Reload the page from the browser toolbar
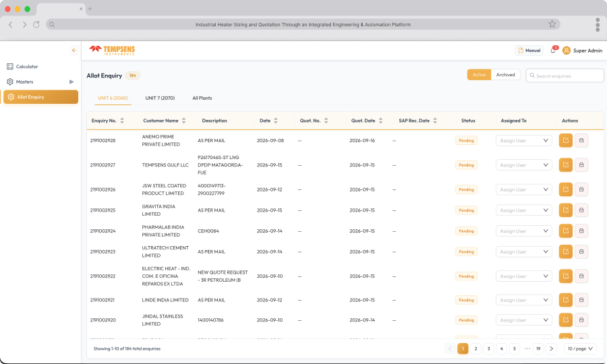 click(36, 24)
